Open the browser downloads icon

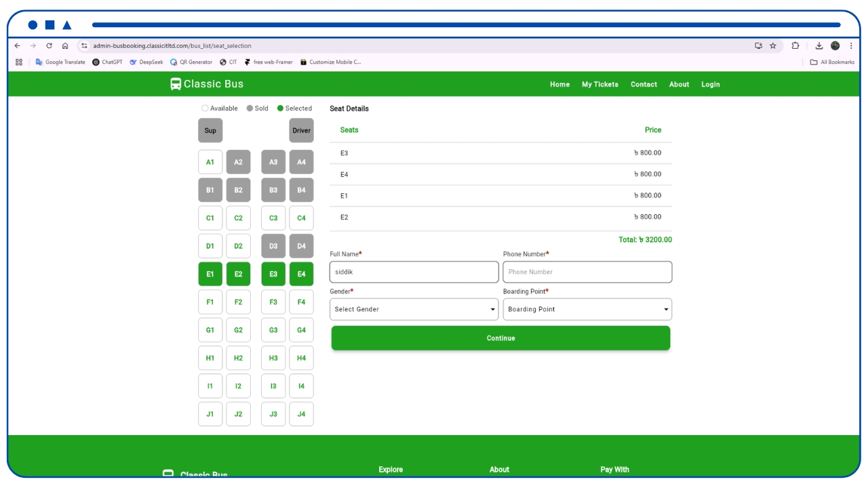[819, 46]
